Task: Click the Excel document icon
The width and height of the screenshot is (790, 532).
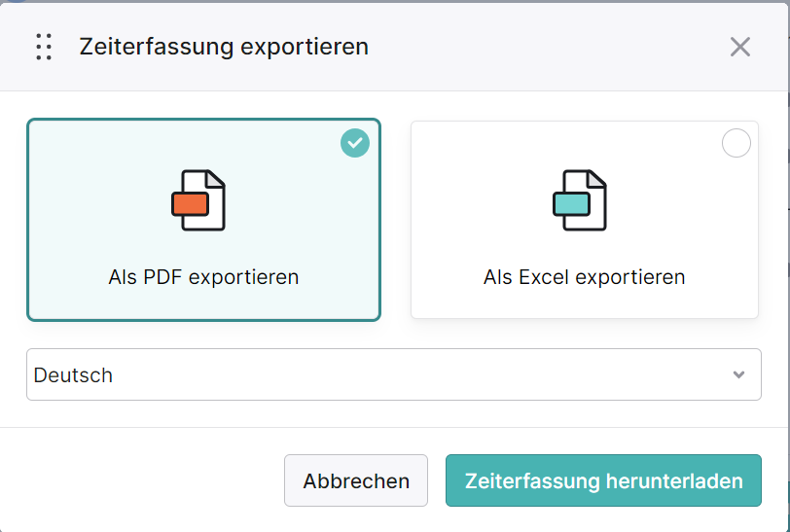Action: (x=580, y=200)
